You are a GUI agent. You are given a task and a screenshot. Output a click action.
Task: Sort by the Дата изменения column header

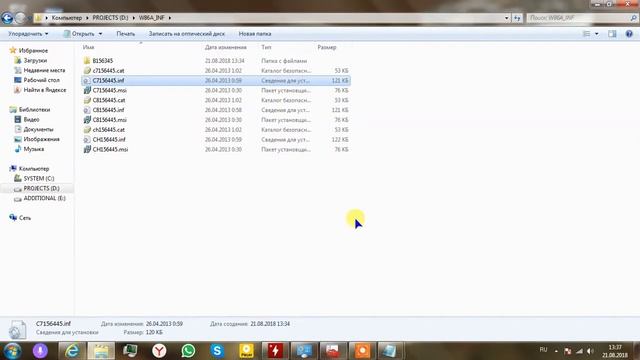tap(225, 47)
